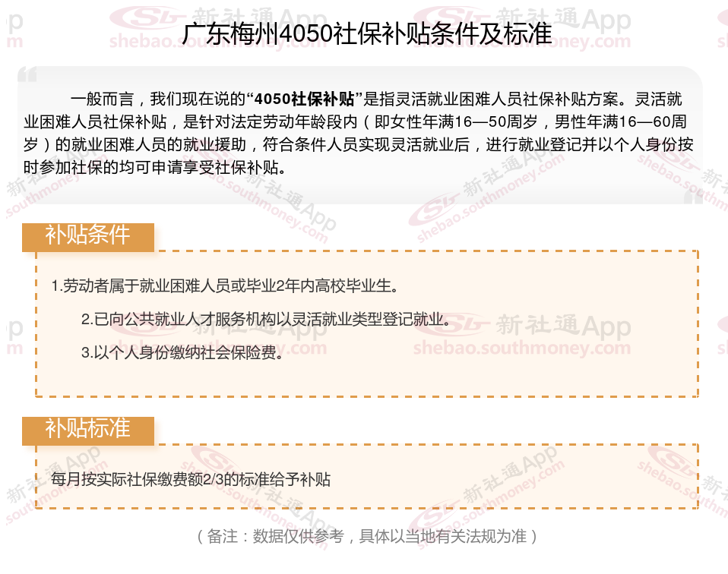Click the 新社通App watermark at the top right
This screenshot has width=728, height=574.
pos(563,20)
